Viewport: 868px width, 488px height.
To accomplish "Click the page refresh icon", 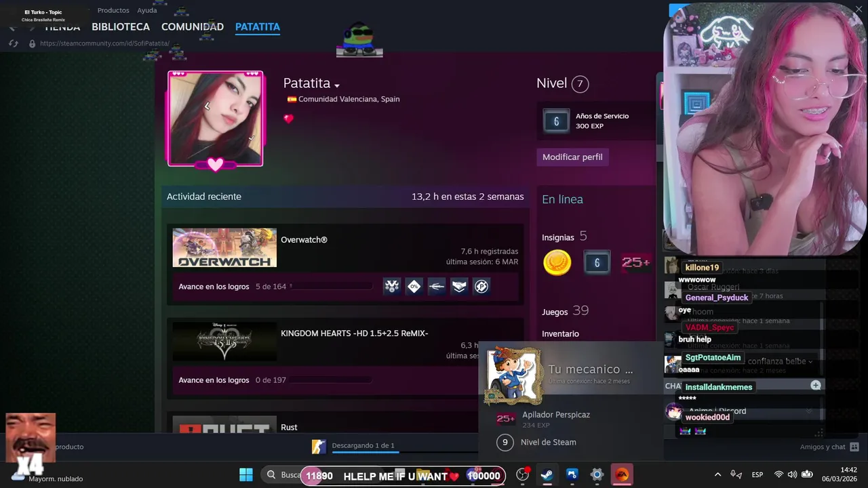I will [x=13, y=43].
